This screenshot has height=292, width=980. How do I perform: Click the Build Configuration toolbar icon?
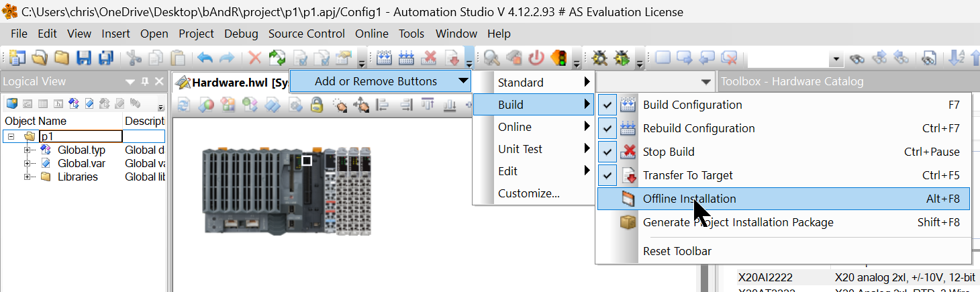click(x=384, y=58)
